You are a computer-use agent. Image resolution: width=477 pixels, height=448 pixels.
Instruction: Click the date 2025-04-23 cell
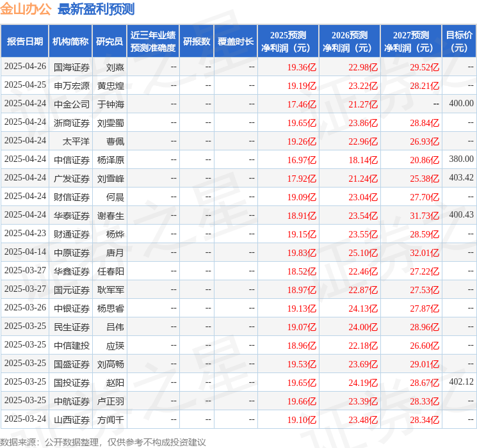25,234
